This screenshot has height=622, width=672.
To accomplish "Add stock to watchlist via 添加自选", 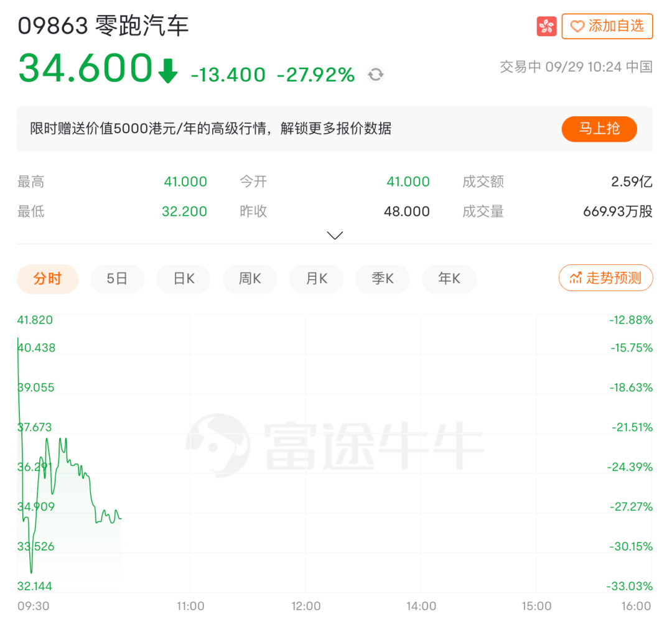I will coord(607,27).
